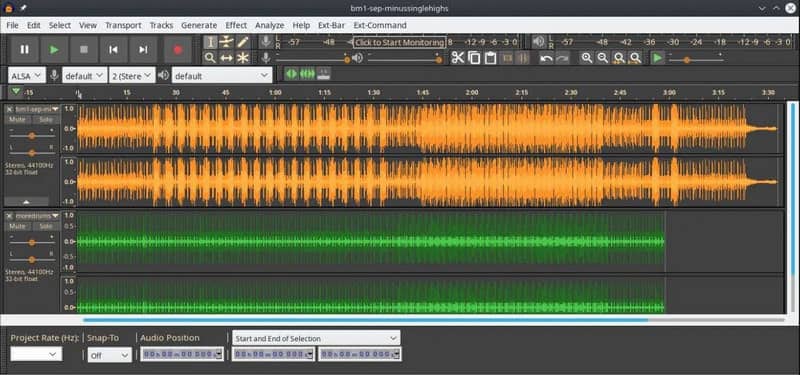Click the green timeline playhead arrow icon
Screen dimensions: 800x375
[16, 91]
